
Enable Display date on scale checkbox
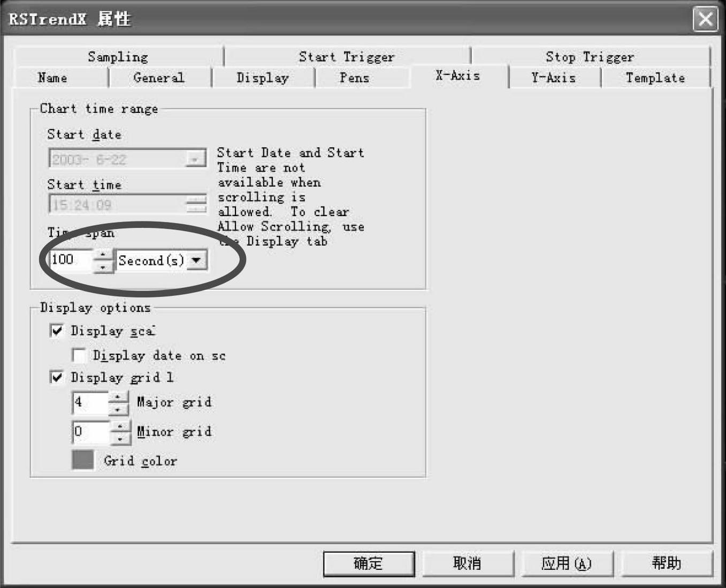pos(79,355)
